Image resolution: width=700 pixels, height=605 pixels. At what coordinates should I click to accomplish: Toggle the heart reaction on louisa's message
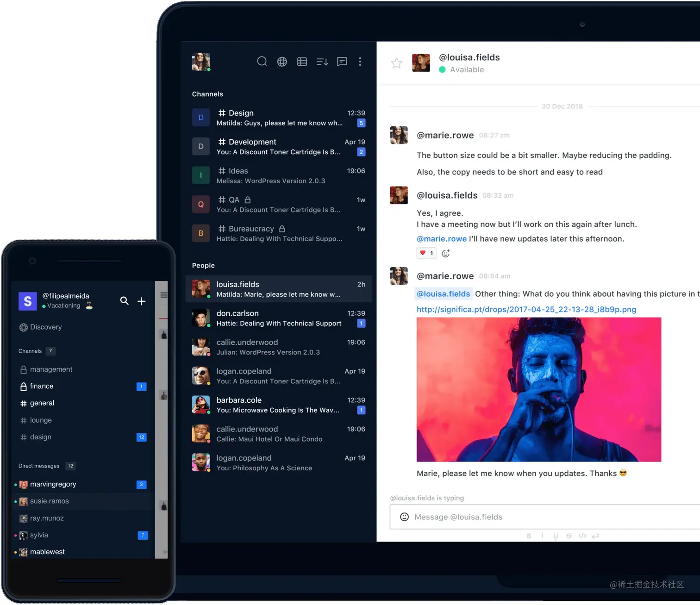coord(426,253)
